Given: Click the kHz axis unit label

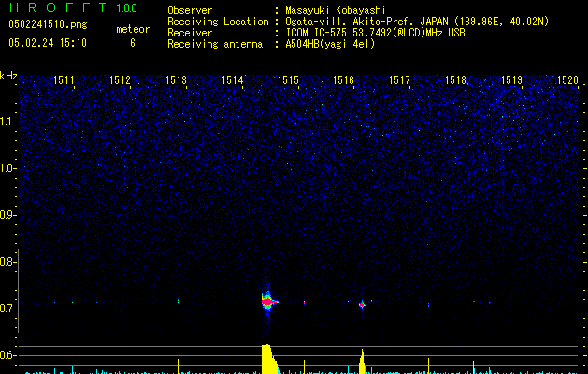Looking at the screenshot, I should coord(8,77).
